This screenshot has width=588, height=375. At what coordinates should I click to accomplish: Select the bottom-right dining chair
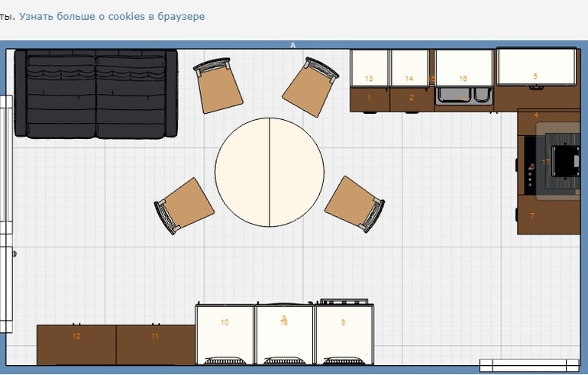[x=355, y=204]
